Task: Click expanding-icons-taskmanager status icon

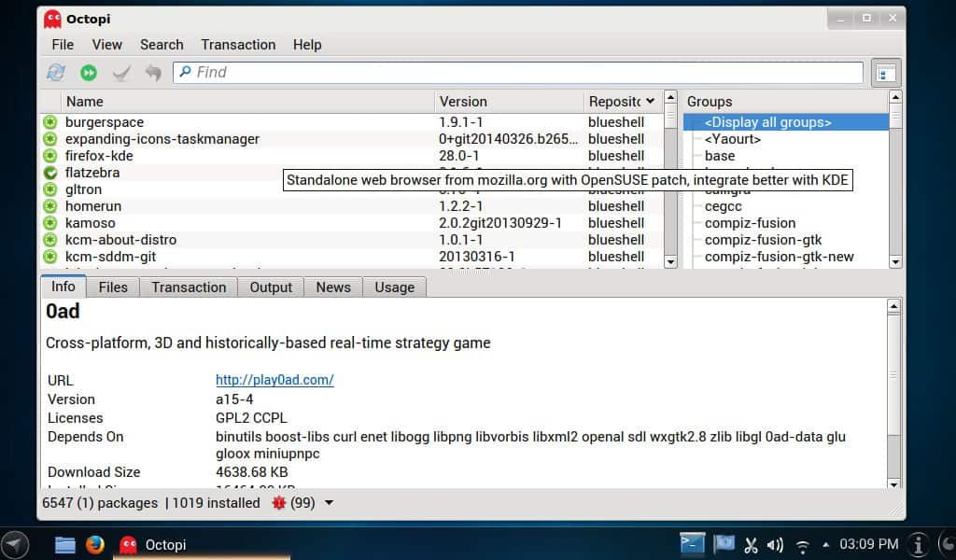Action: [50, 140]
